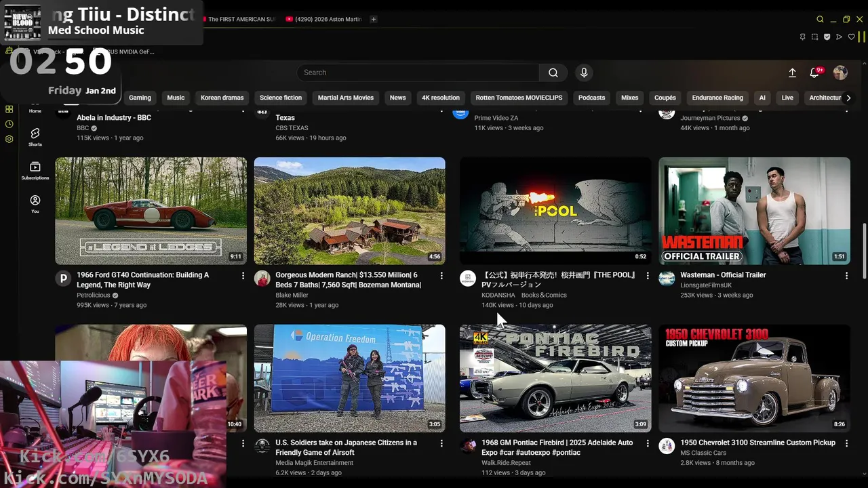Click the page vertical scrollbar
This screenshot has height=488, width=868.
(x=864, y=251)
